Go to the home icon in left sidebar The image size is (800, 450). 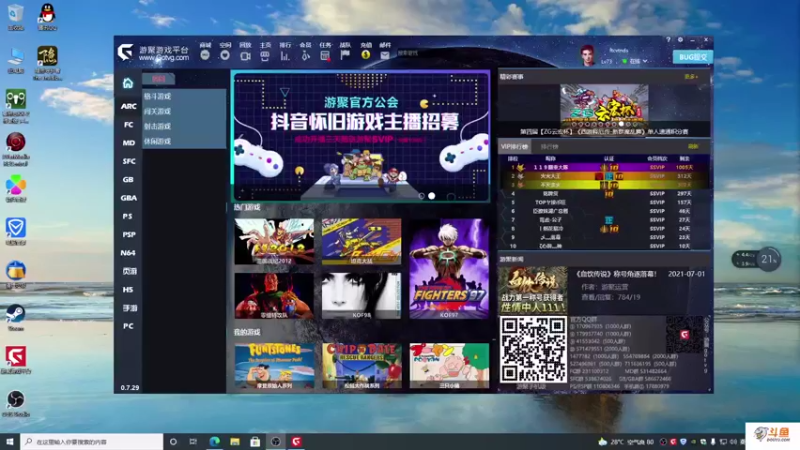128,83
